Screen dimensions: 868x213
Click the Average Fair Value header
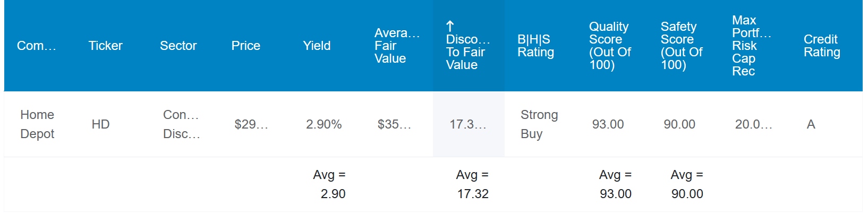(x=396, y=46)
